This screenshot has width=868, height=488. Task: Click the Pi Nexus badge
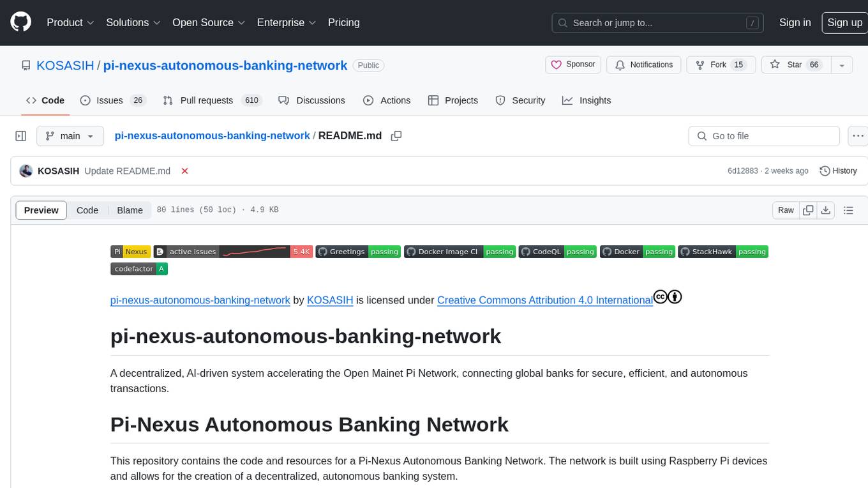pos(131,252)
